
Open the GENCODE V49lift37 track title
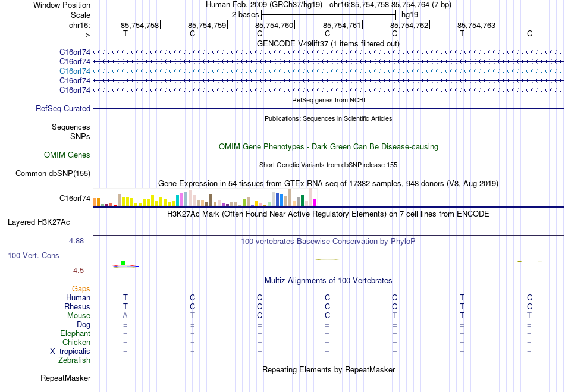coord(328,43)
